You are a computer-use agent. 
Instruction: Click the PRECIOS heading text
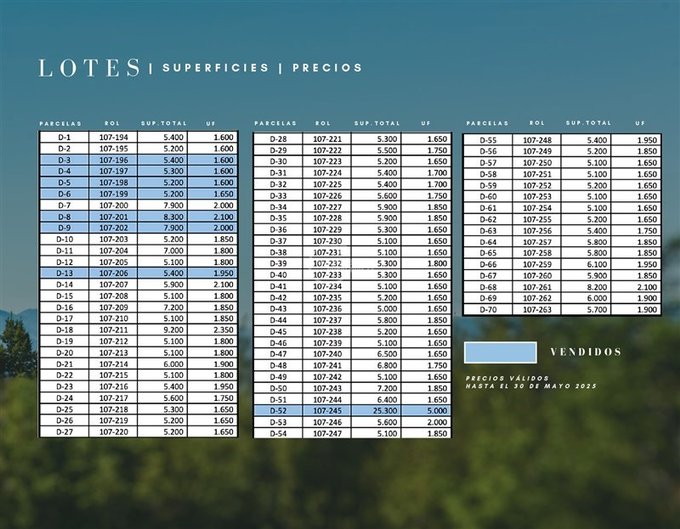[x=329, y=68]
